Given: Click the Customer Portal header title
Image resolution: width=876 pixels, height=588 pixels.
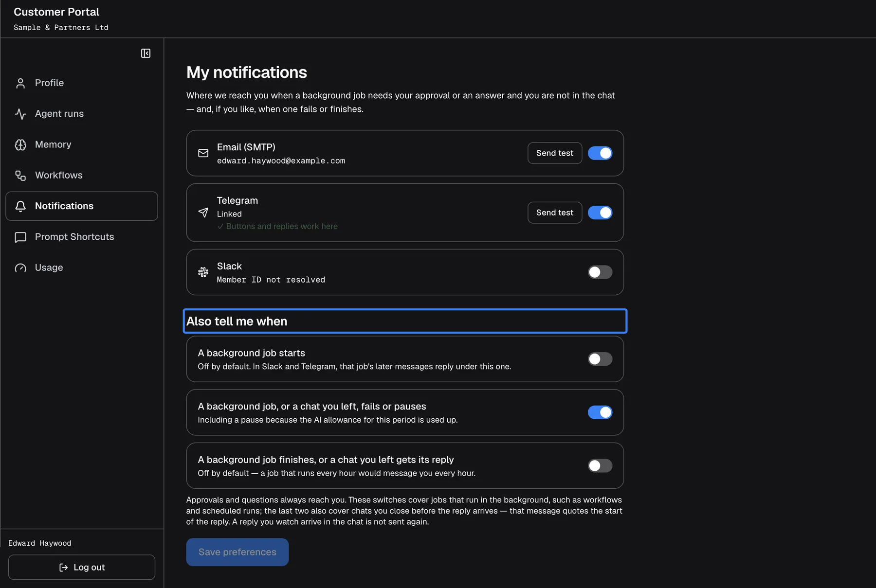Looking at the screenshot, I should [x=56, y=12].
